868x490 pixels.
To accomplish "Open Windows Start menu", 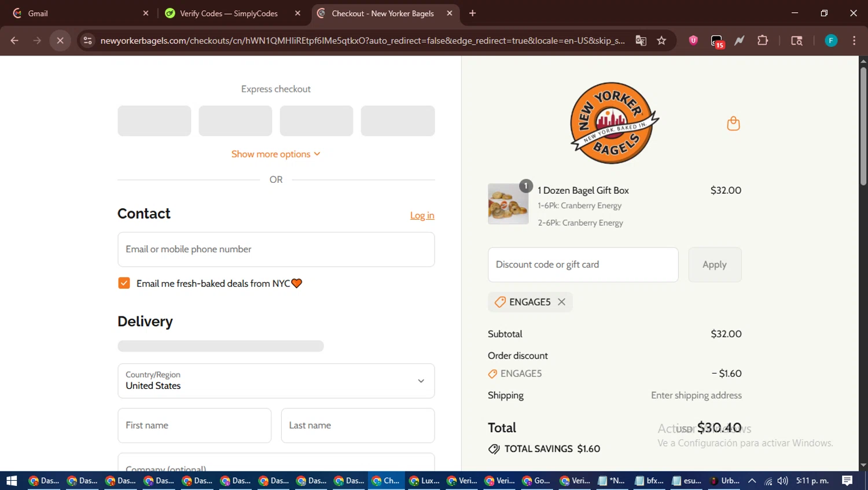I will [x=12, y=481].
